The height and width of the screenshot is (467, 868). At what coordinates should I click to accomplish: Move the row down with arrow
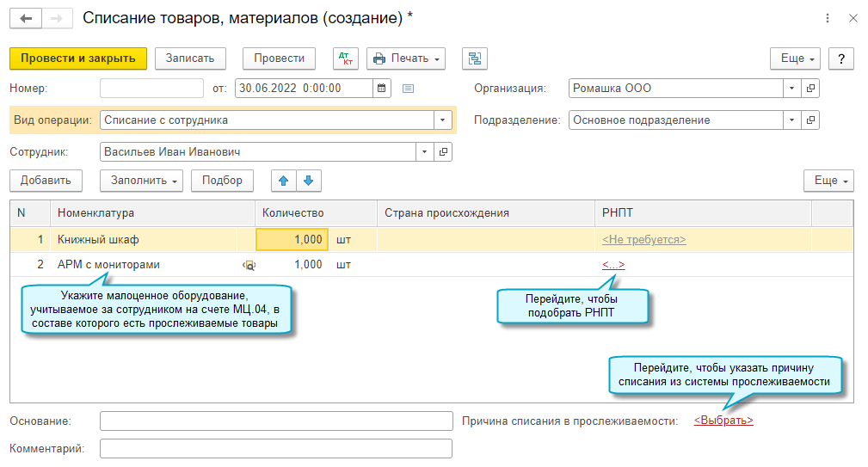click(309, 181)
